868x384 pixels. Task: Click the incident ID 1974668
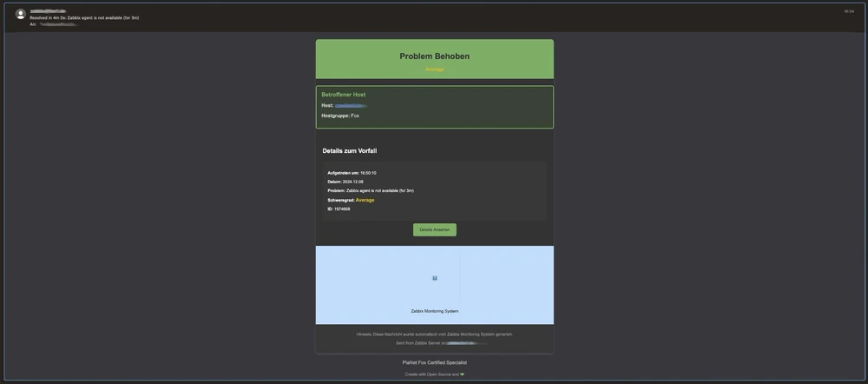click(342, 209)
